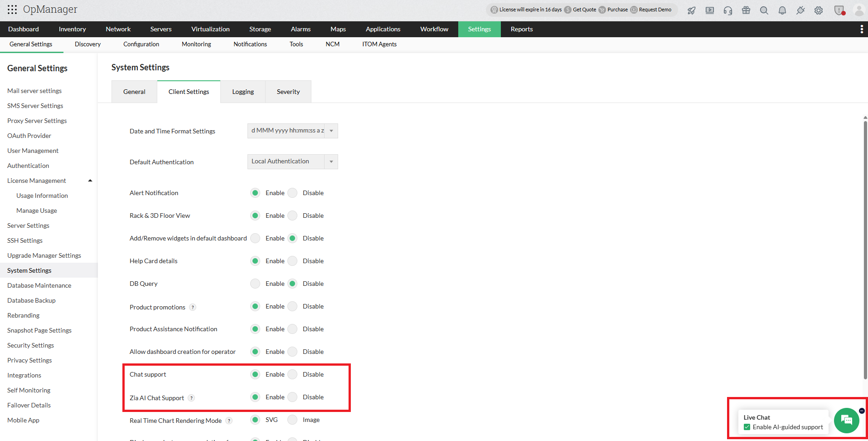Disable Product promotions
This screenshot has height=441, width=868.
click(x=292, y=306)
